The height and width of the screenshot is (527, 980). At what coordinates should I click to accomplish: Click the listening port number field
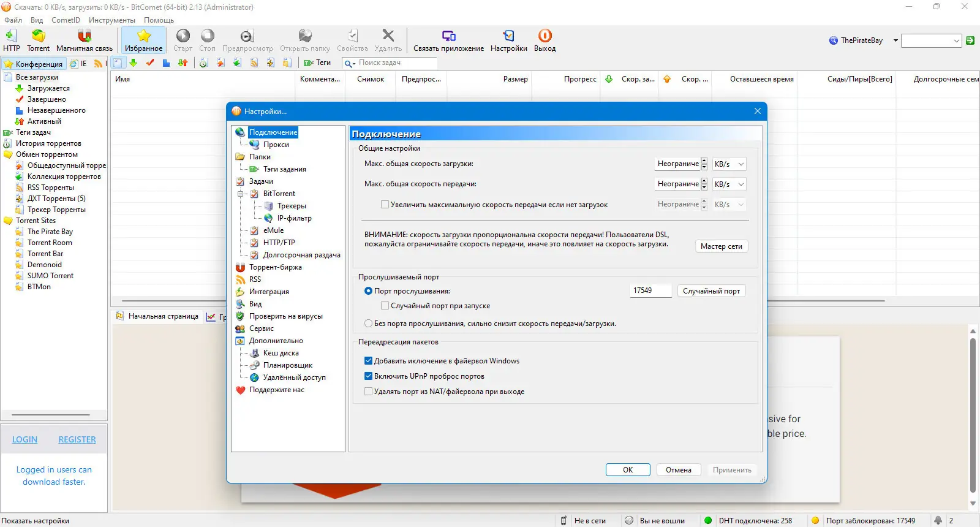650,290
